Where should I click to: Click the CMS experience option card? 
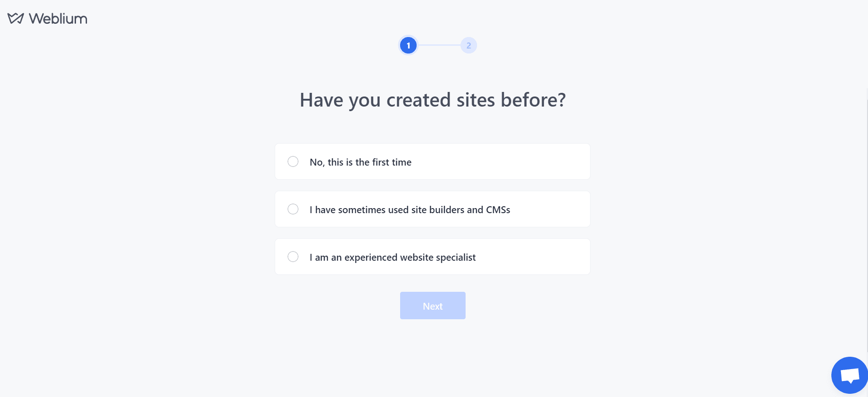432,209
